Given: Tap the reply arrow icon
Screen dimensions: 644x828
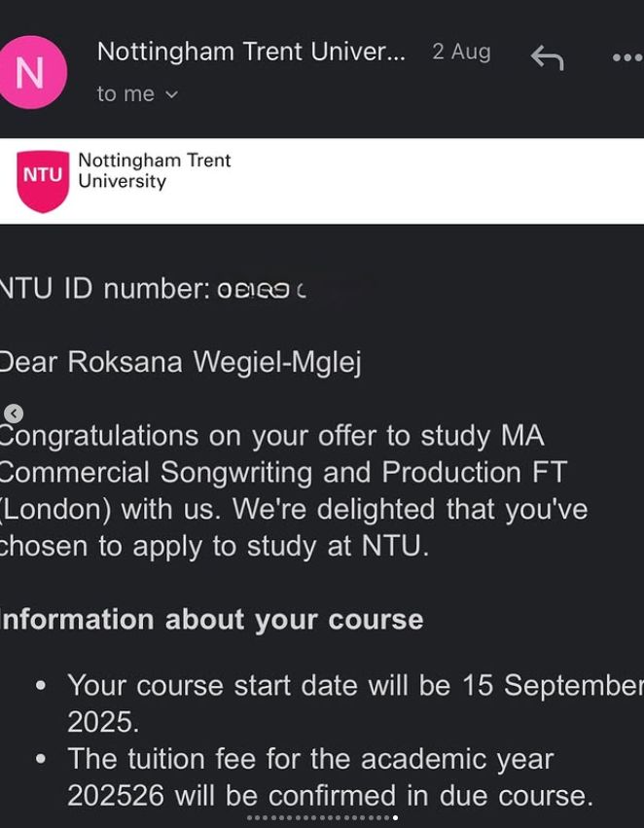Looking at the screenshot, I should [548, 57].
